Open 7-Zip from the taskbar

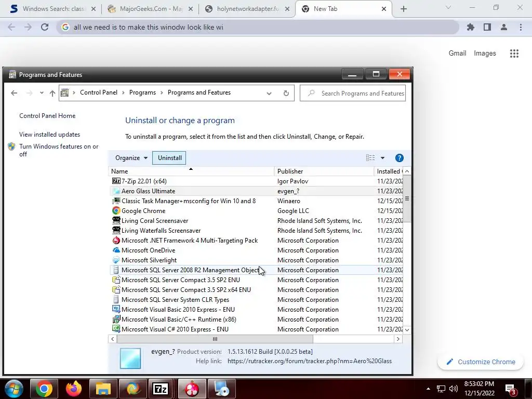pos(161,389)
